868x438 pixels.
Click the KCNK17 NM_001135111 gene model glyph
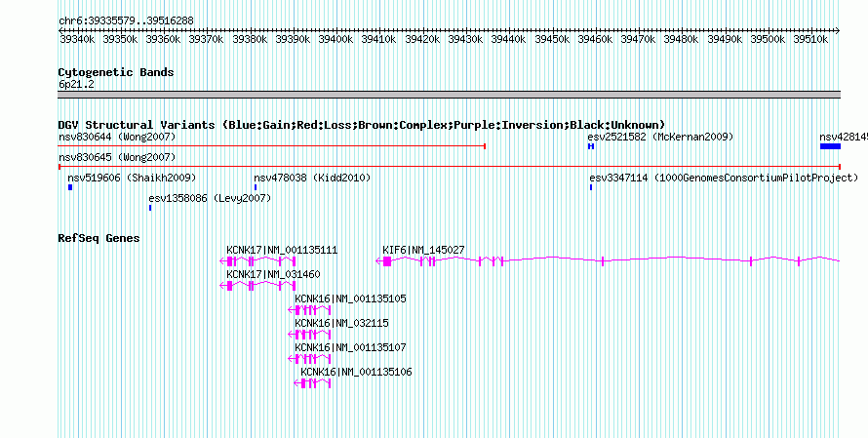pos(257,261)
